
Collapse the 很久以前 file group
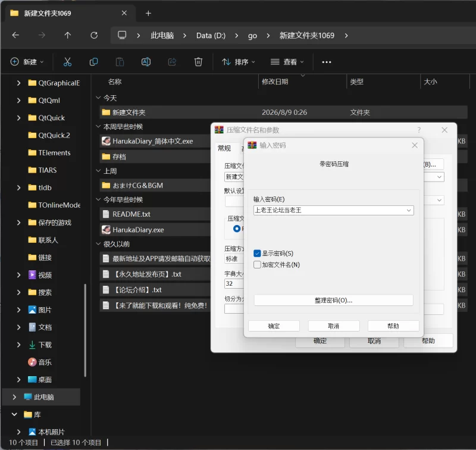coord(98,244)
